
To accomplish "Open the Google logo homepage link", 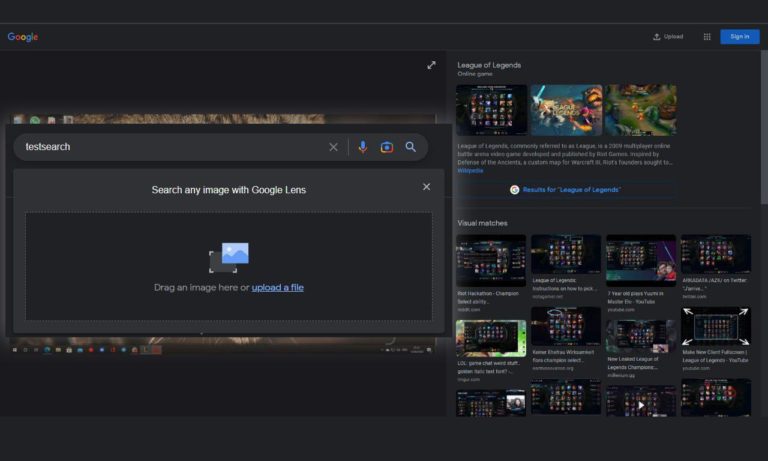I will (23, 37).
